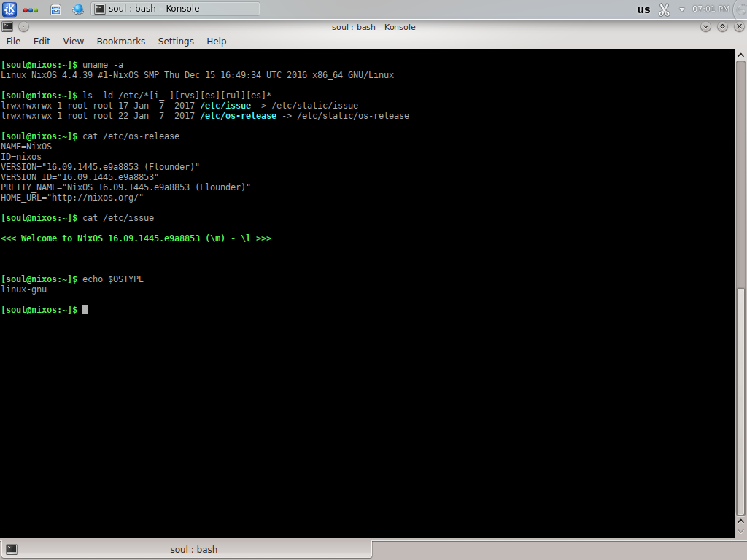
Task: Click the ID=nixos line
Action: [21, 157]
